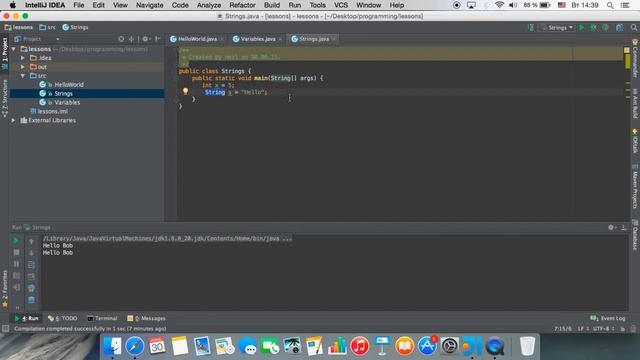This screenshot has height=360, width=640.
Task: Expand the out folder
Action: click(x=23, y=67)
